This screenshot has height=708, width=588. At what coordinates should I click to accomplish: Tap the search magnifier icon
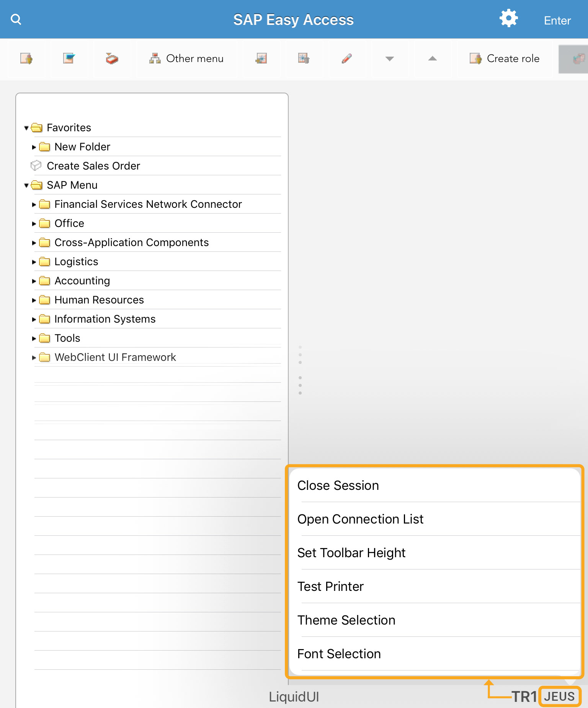click(16, 20)
